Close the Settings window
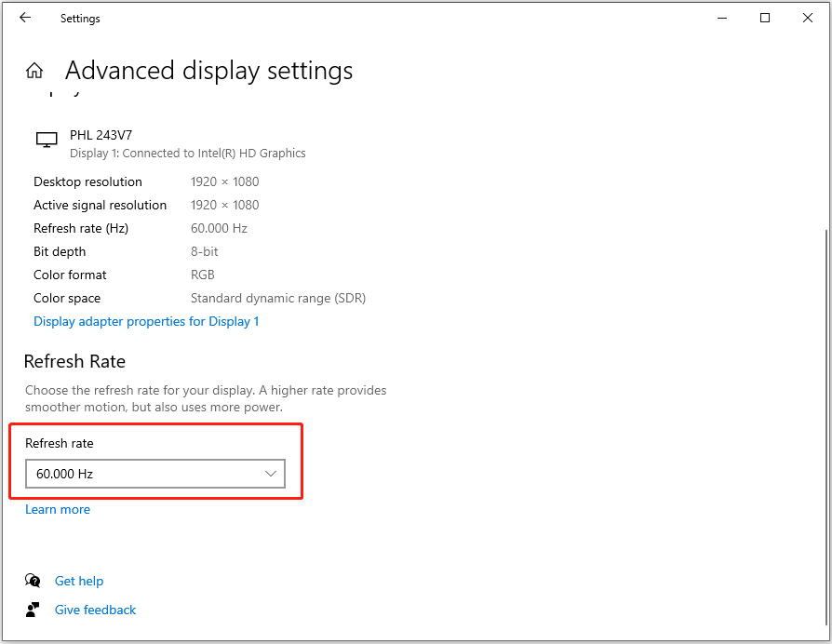Image resolution: width=832 pixels, height=644 pixels. (806, 18)
